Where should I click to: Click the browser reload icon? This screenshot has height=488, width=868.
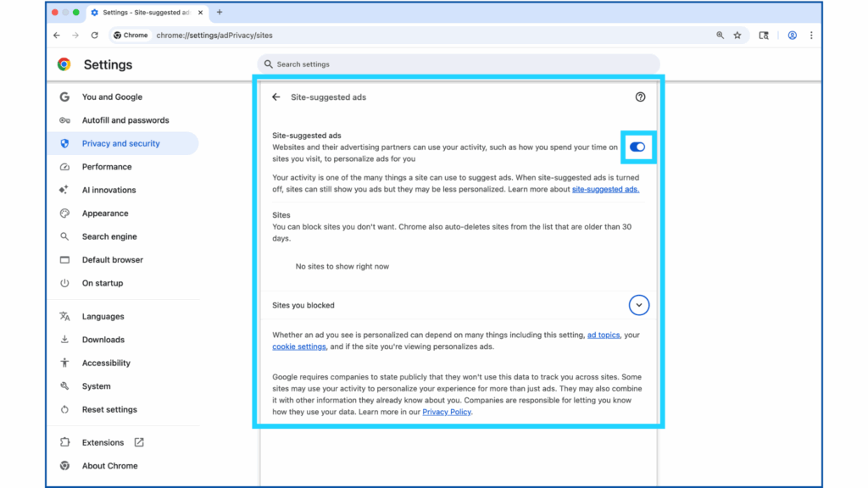pyautogui.click(x=94, y=36)
